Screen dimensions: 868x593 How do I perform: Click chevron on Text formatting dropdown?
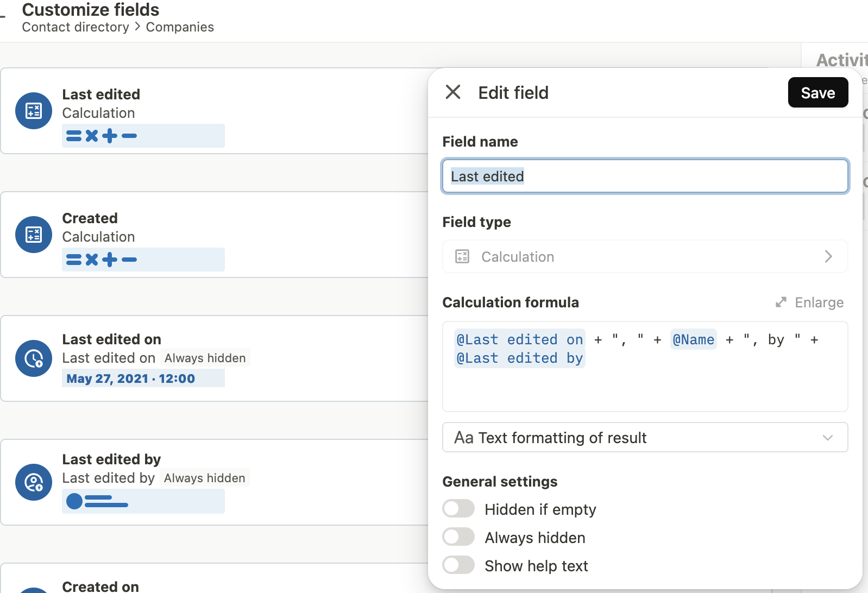click(827, 438)
